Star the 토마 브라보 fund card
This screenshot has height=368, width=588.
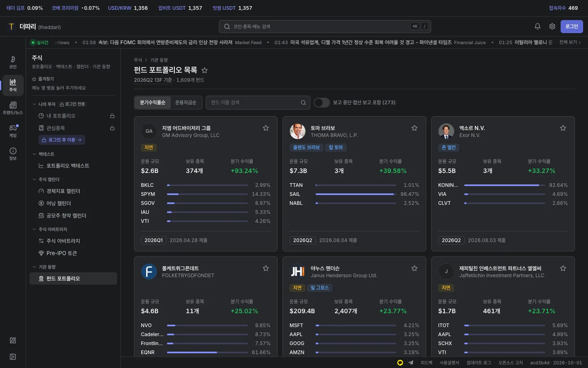point(414,128)
